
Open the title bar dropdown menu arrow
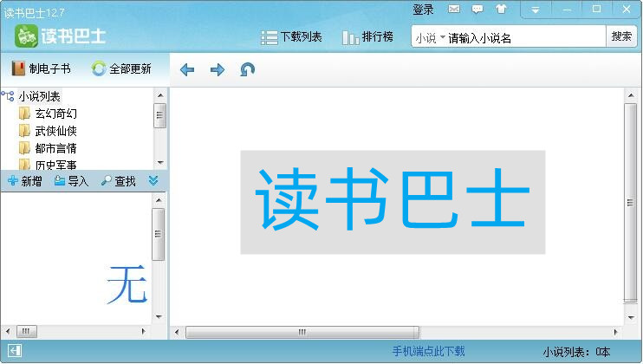point(536,10)
